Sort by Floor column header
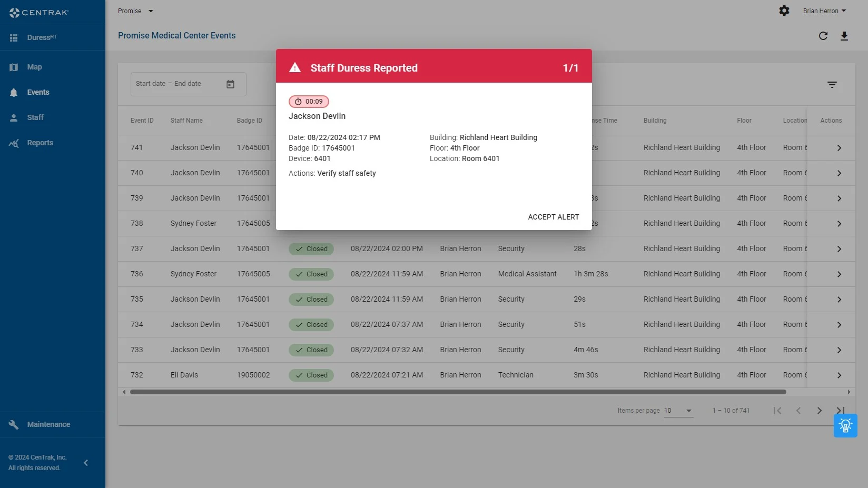The width and height of the screenshot is (868, 488). coord(744,121)
